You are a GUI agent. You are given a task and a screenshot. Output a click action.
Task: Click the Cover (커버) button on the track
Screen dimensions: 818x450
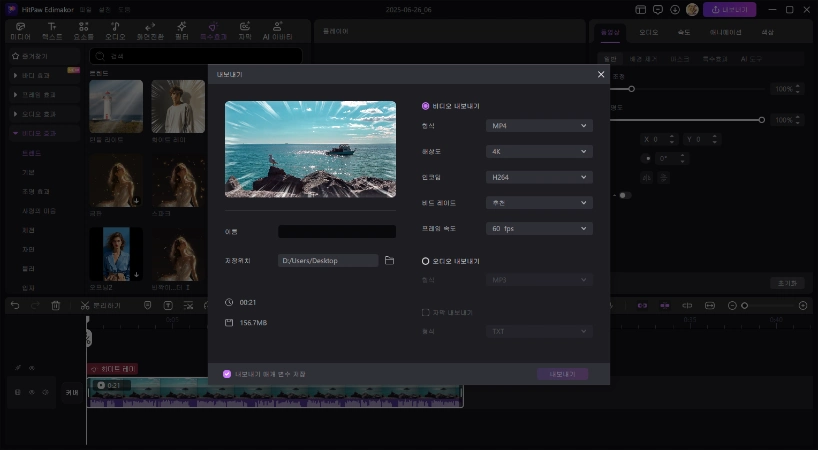72,392
